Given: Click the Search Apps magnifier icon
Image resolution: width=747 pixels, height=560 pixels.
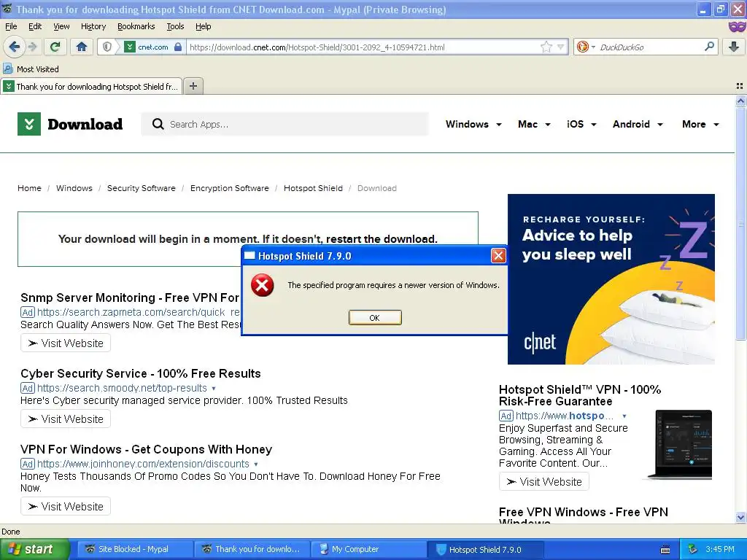Looking at the screenshot, I should click(x=158, y=124).
